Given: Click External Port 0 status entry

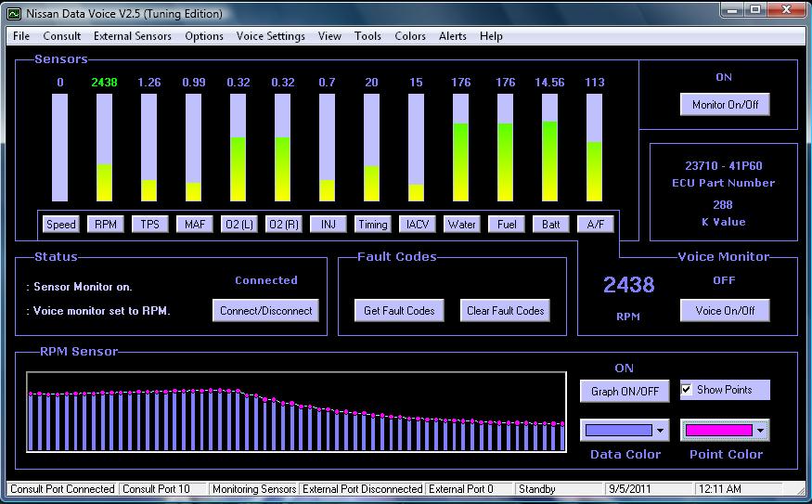Looking at the screenshot, I should (470, 489).
